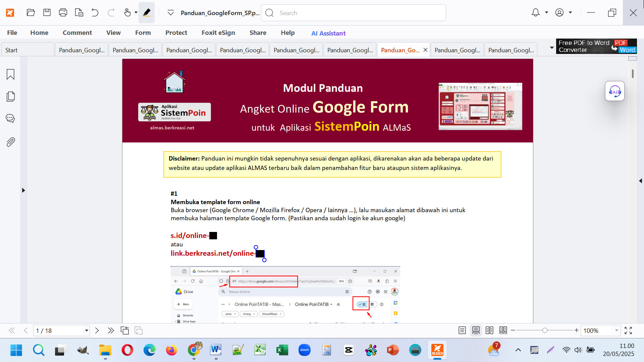Screen dimensions: 644x362
Task: Open the floating AI assistant button
Action: click(x=614, y=91)
